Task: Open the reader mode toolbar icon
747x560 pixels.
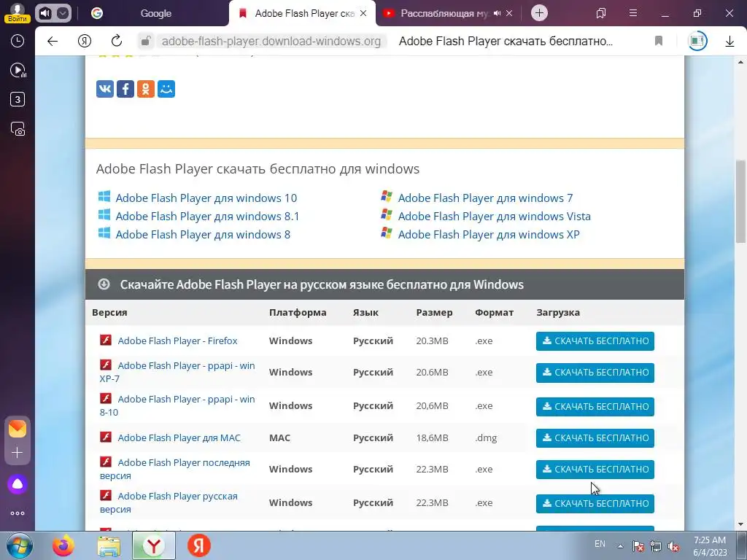Action: click(697, 41)
